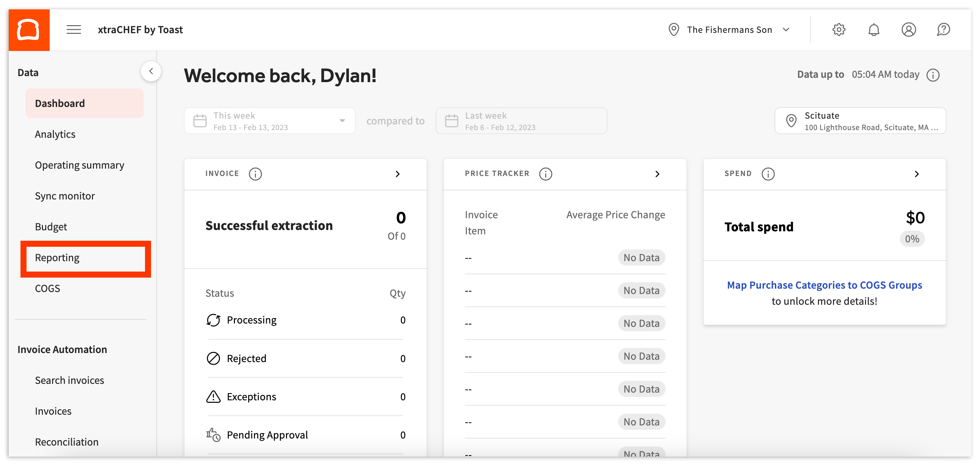Click Map Purchase Categories to COGS Groups link

[824, 285]
